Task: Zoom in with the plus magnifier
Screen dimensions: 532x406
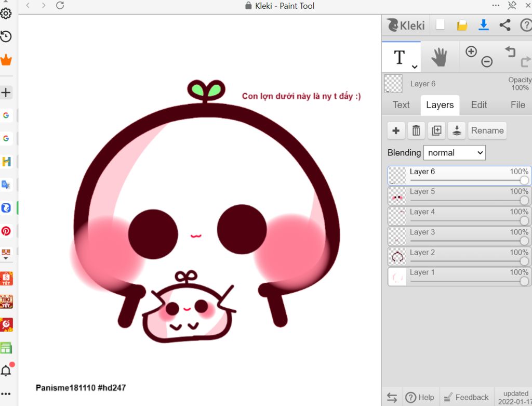Action: coord(471,51)
